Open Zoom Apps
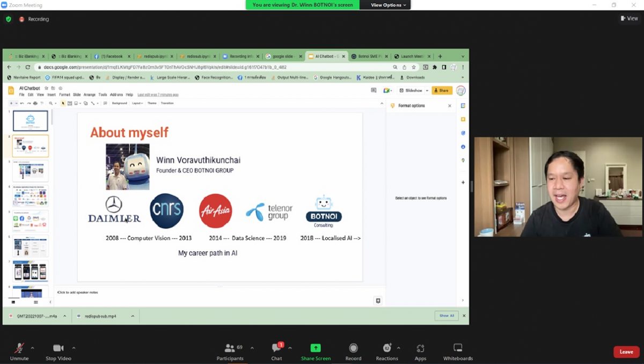The height and width of the screenshot is (364, 644). tap(420, 352)
